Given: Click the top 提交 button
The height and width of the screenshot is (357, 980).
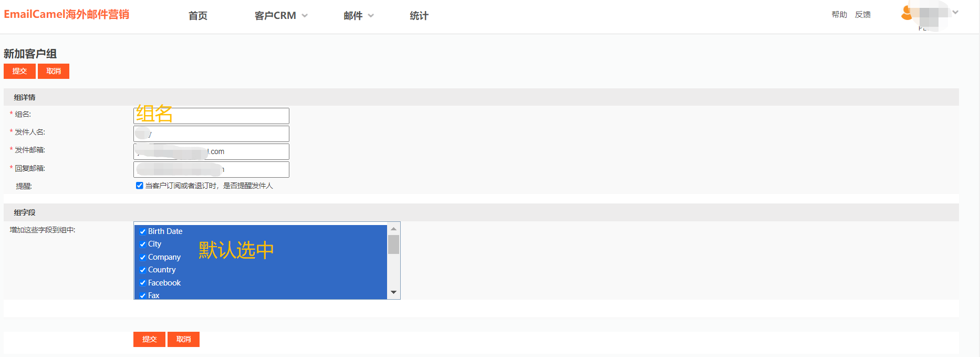Looking at the screenshot, I should tap(19, 71).
